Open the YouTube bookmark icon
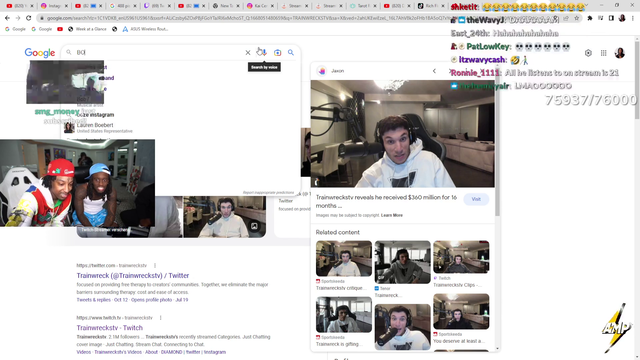640x360 pixels. (60, 29)
